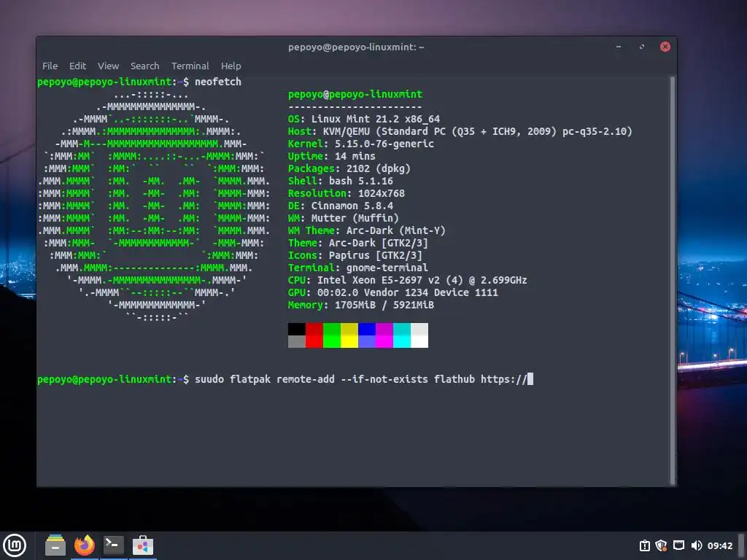Click the bright cyan color block
This screenshot has width=747, height=560.
coord(402,341)
